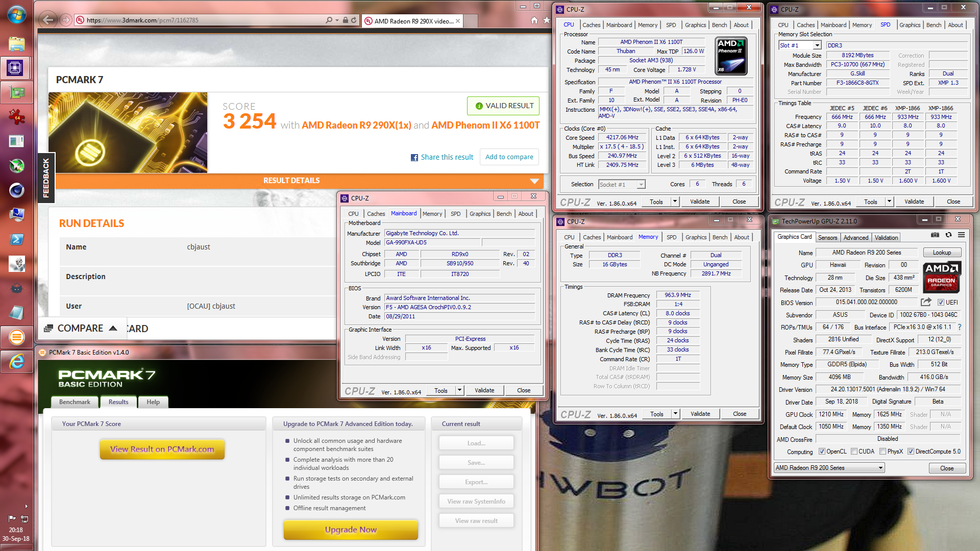Click the Lookup button in GPU-Z
Image resolution: width=980 pixels, height=551 pixels.
tap(942, 253)
